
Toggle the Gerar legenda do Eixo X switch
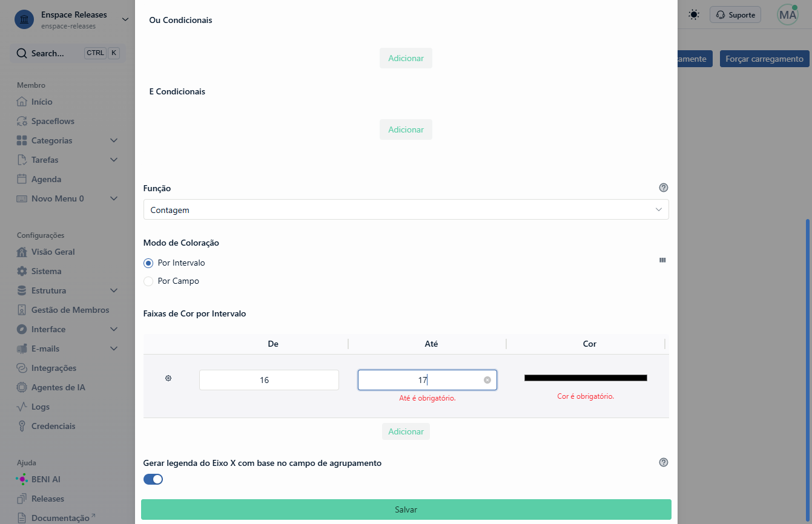(x=153, y=479)
